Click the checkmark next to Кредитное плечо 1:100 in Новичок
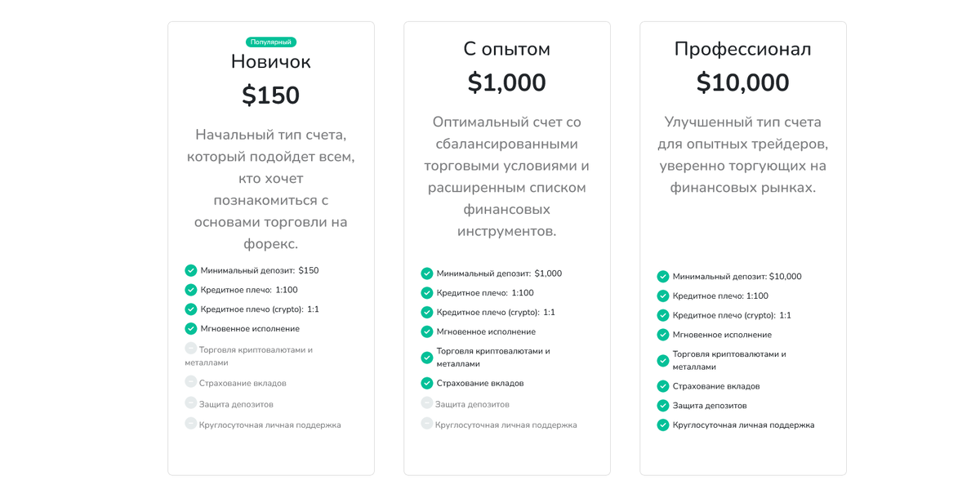 (189, 290)
